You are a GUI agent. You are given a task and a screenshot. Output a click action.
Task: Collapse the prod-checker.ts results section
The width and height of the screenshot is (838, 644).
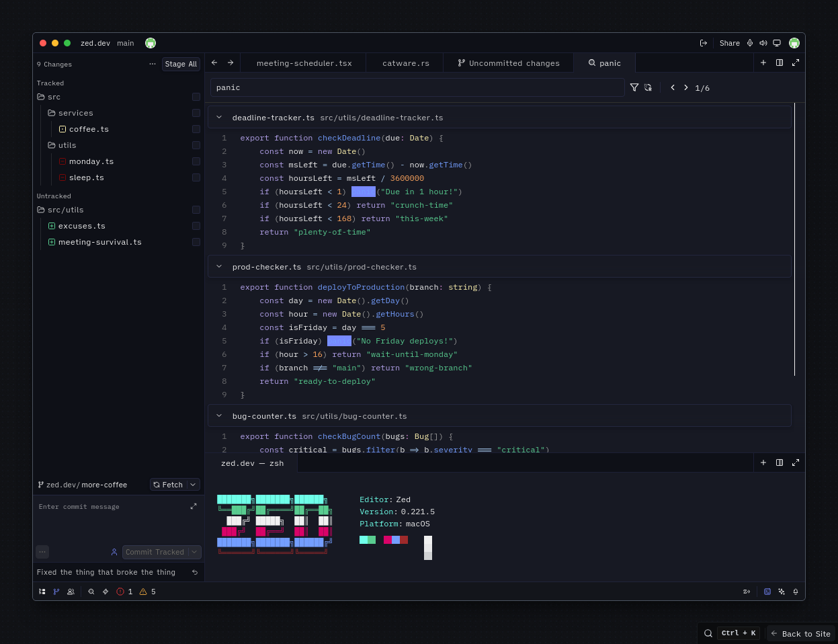point(218,266)
